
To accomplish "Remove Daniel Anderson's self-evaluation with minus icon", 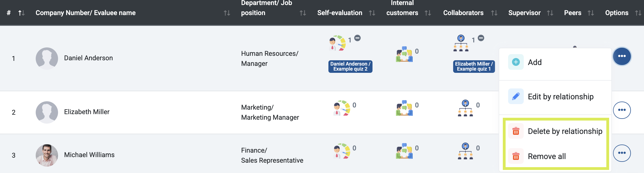I will pyautogui.click(x=357, y=38).
